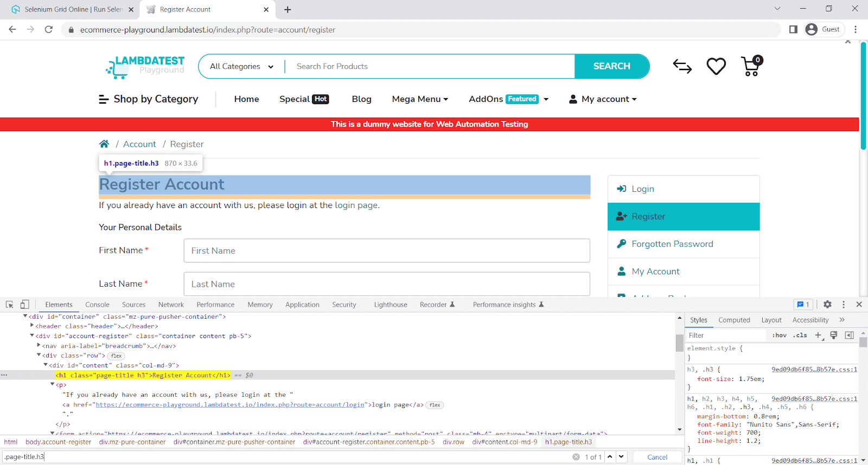Switch to the Console tab

click(x=97, y=305)
